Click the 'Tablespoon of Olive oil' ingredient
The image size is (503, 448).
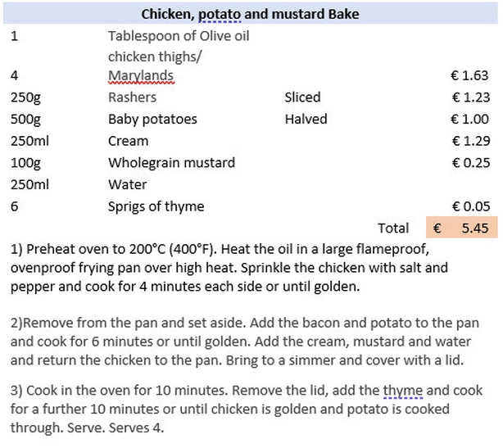[x=179, y=36]
